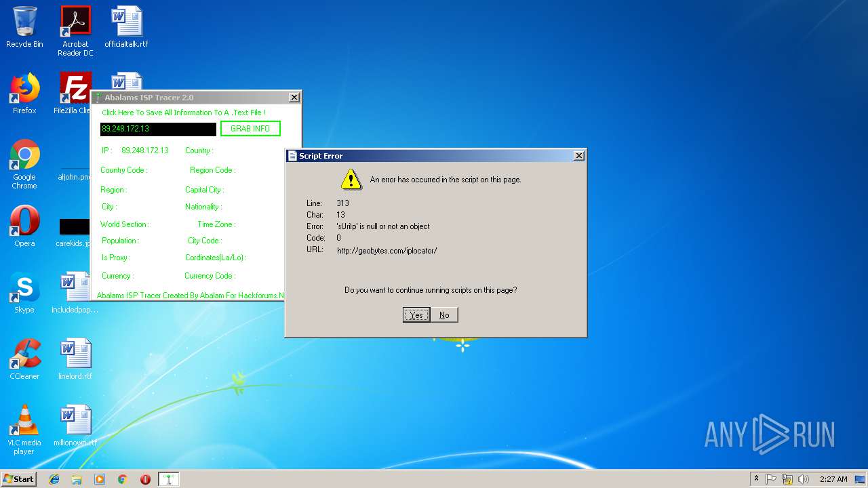Click the IP address input field
The height and width of the screenshot is (488, 868).
point(158,129)
